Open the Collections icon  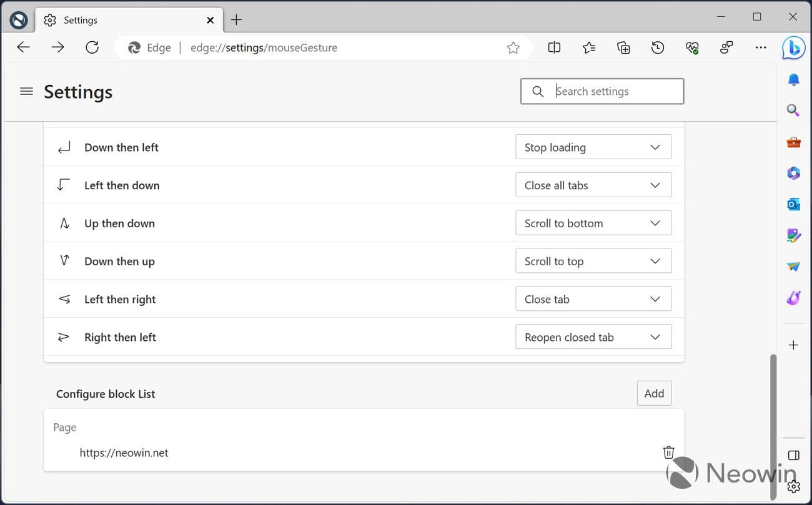click(x=623, y=47)
